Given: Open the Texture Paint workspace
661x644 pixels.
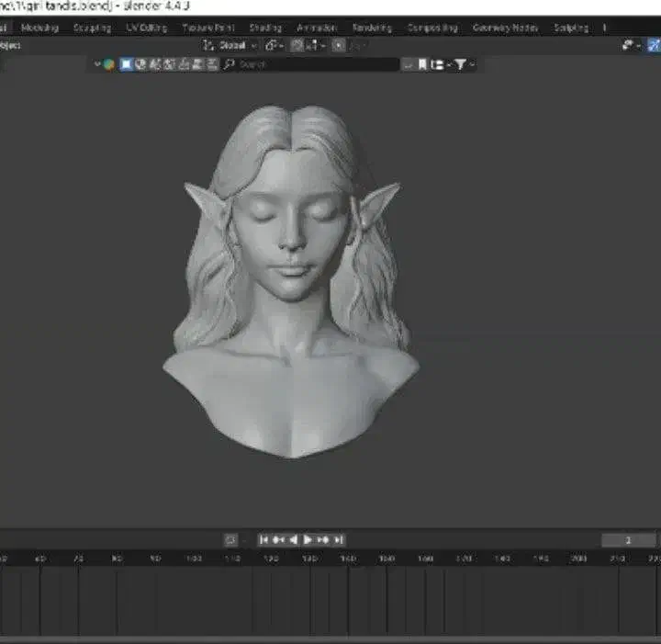Looking at the screenshot, I should point(208,28).
